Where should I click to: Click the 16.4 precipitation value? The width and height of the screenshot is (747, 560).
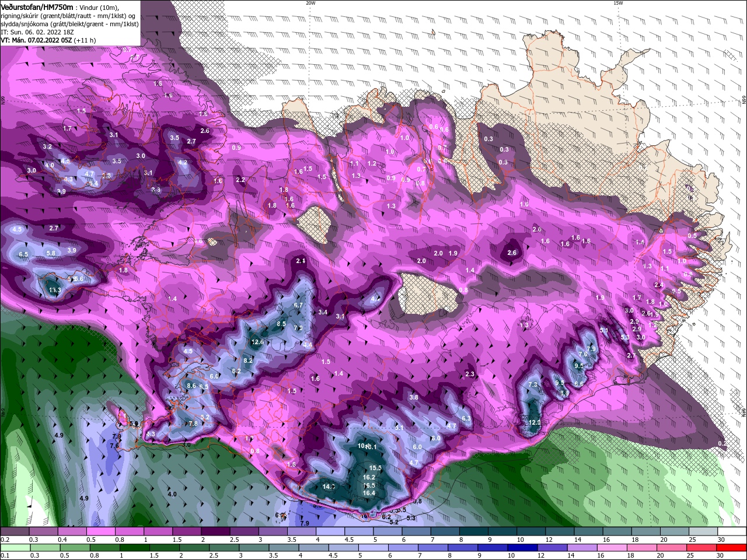pos(369,493)
